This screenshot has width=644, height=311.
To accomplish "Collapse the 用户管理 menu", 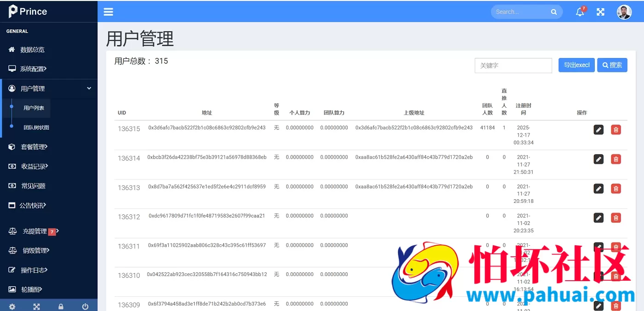I will click(49, 88).
